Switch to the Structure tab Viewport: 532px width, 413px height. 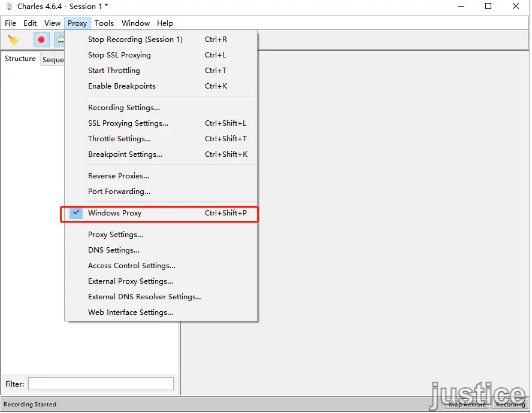click(x=20, y=59)
